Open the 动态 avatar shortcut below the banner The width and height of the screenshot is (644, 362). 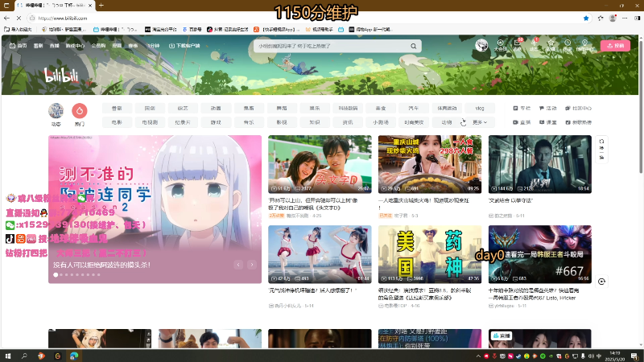point(56,110)
